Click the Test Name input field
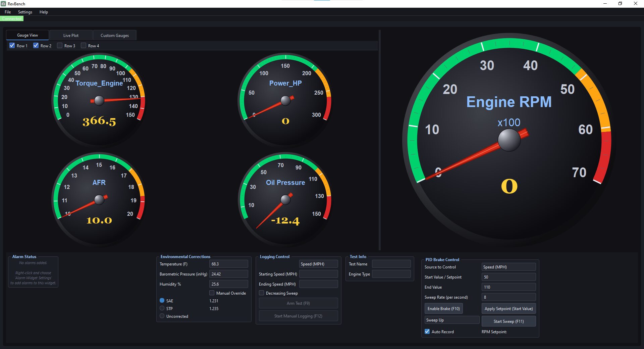This screenshot has height=349, width=644. 391,264
